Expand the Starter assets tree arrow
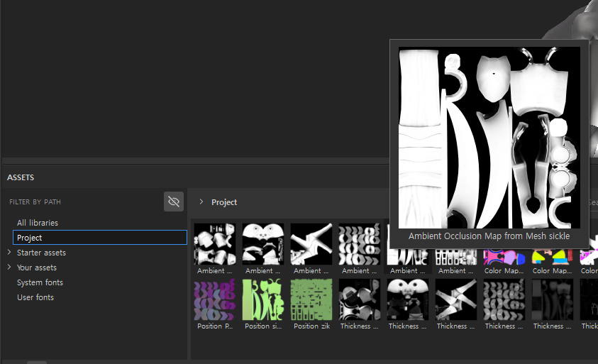Screen dimensions: 598x364 pyautogui.click(x=9, y=253)
